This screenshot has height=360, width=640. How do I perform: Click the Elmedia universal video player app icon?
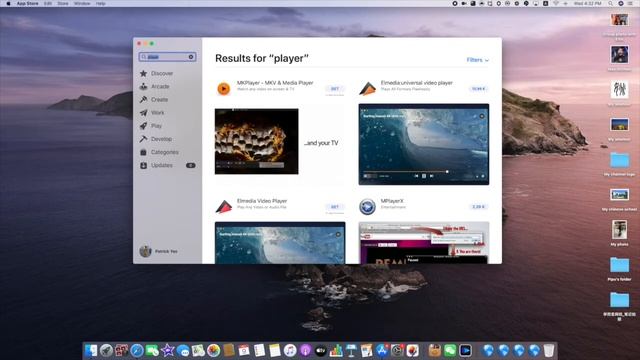pyautogui.click(x=367, y=88)
